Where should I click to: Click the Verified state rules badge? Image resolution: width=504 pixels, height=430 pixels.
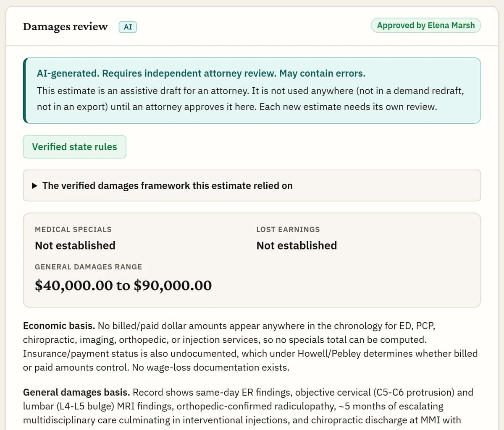pos(74,147)
